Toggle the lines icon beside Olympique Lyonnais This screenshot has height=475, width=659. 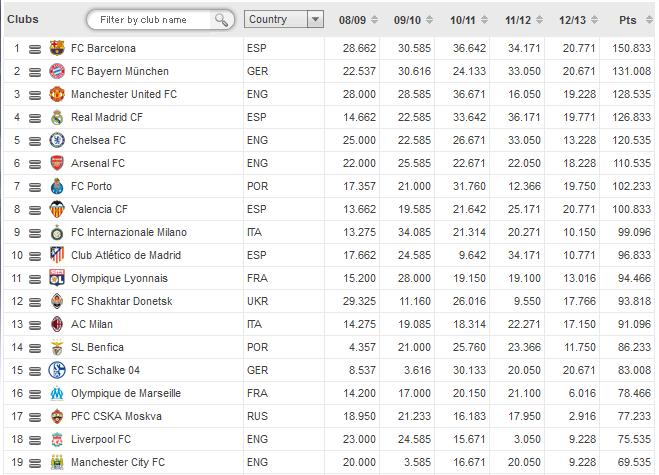(35, 280)
